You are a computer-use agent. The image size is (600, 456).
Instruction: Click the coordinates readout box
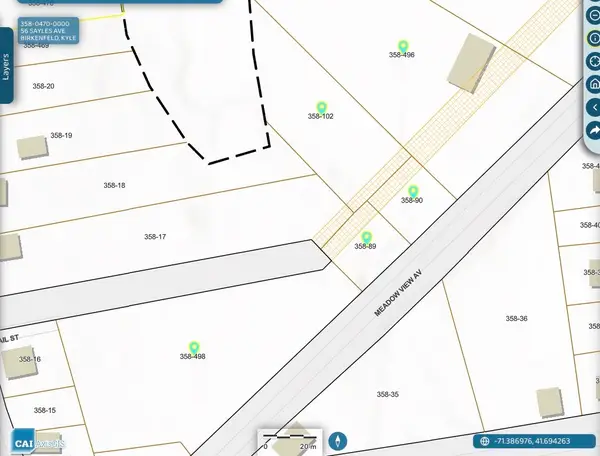tap(535, 441)
